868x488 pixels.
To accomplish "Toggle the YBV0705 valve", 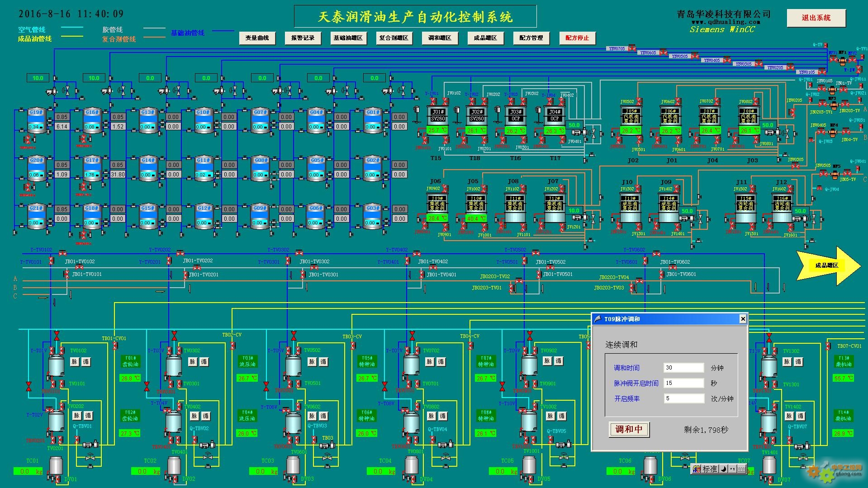I will [x=632, y=48].
